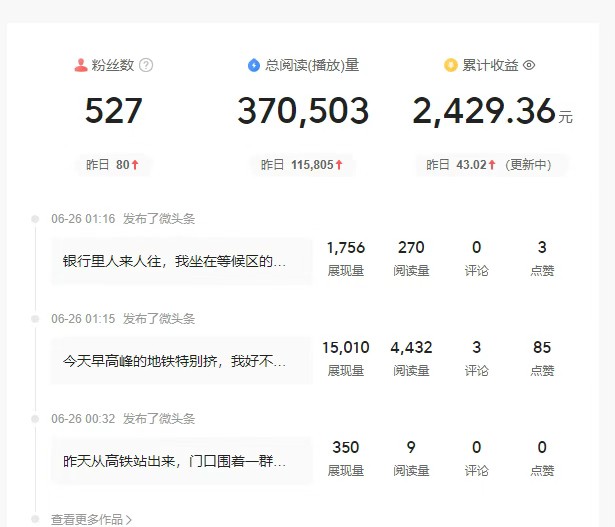
Task: Open the post starting with 今天早高峰的地铁
Action: coord(181,361)
